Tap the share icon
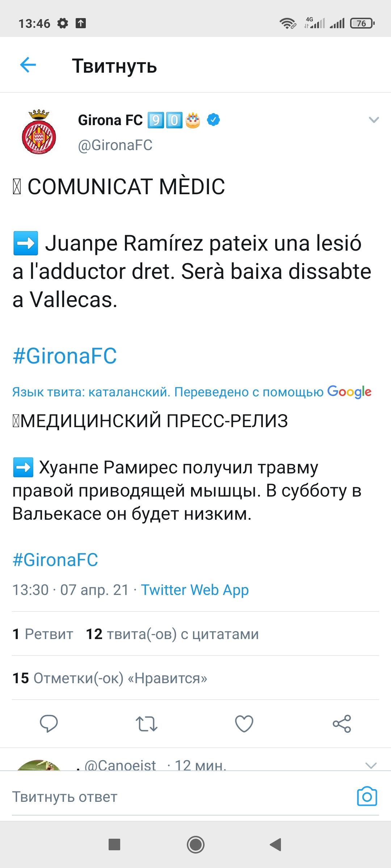 pos(342,724)
